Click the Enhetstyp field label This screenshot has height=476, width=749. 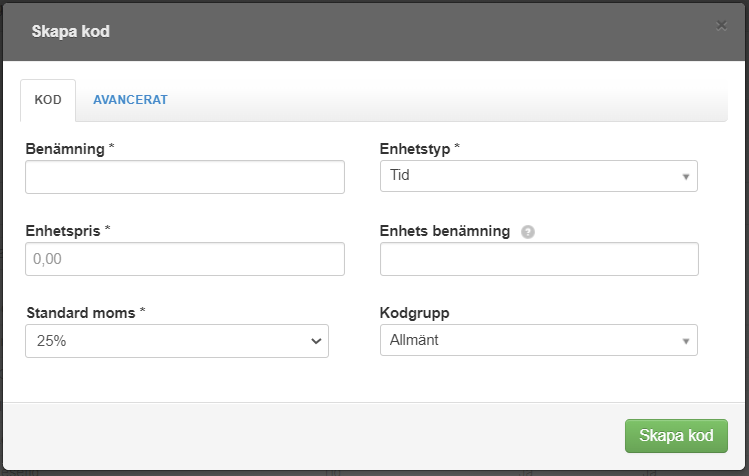pyautogui.click(x=419, y=148)
